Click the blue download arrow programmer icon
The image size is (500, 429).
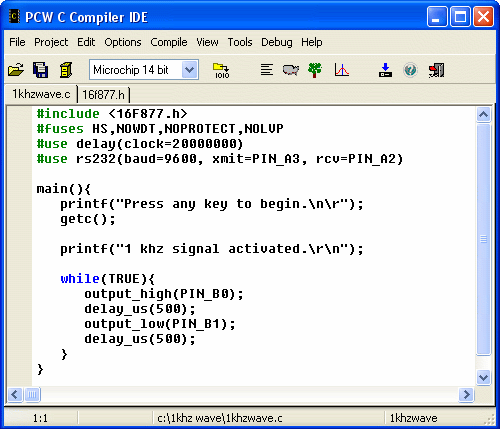pyautogui.click(x=385, y=70)
